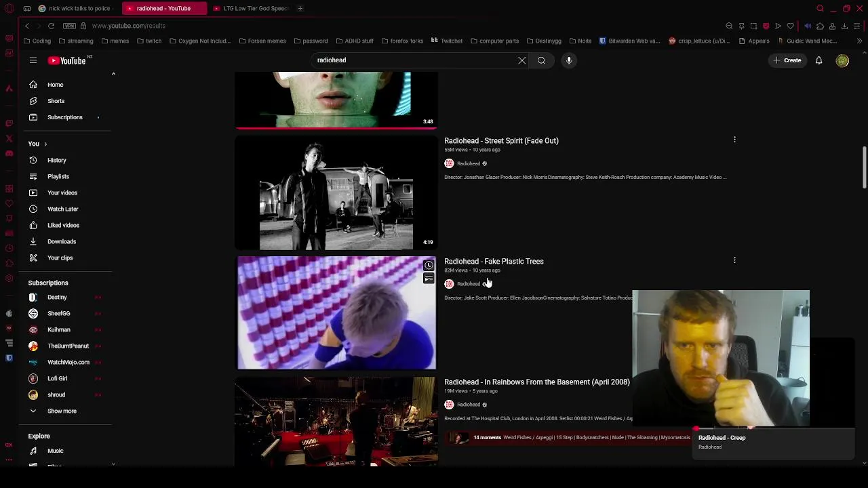This screenshot has height=488, width=868.
Task: Open YouTube notifications bell
Action: [818, 60]
